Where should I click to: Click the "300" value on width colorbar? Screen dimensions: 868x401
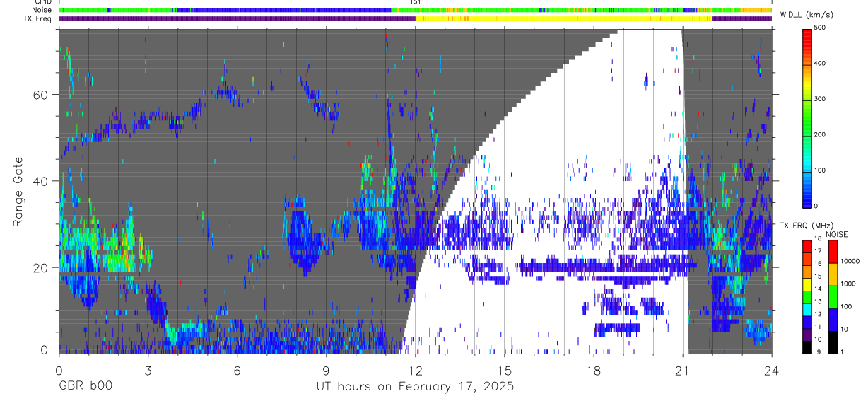click(x=819, y=98)
